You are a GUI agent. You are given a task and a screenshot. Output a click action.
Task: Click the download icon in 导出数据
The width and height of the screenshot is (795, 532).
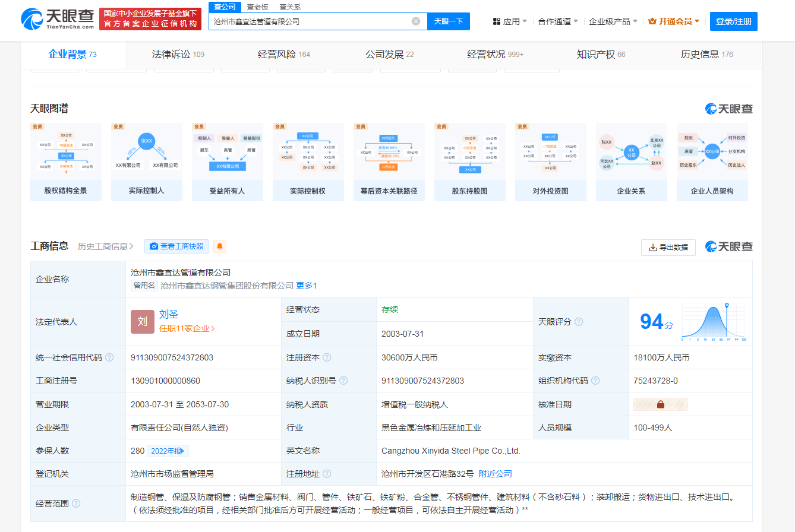pyautogui.click(x=653, y=248)
